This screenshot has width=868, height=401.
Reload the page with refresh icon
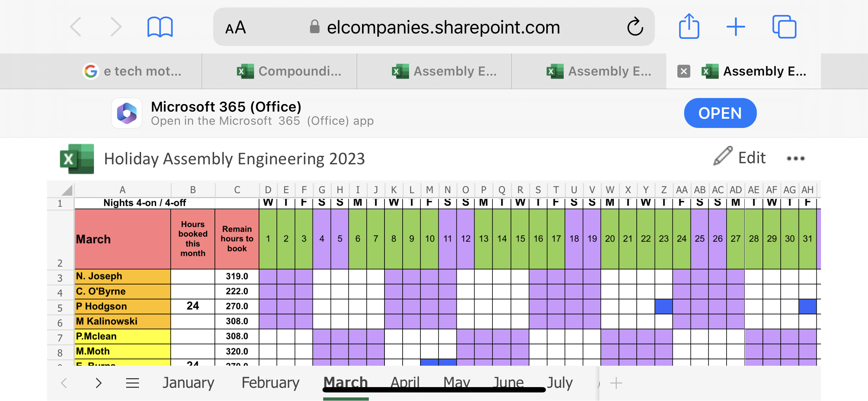click(635, 27)
